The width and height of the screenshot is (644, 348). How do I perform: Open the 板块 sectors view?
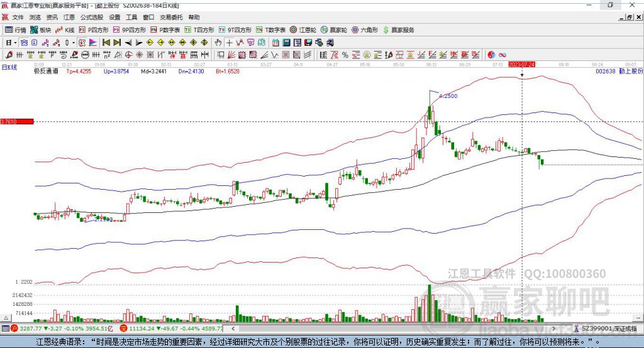pos(41,30)
